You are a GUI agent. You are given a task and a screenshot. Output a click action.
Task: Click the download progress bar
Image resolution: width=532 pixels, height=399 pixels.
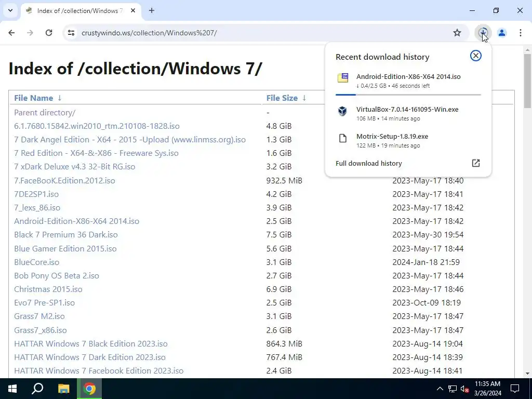tap(408, 95)
